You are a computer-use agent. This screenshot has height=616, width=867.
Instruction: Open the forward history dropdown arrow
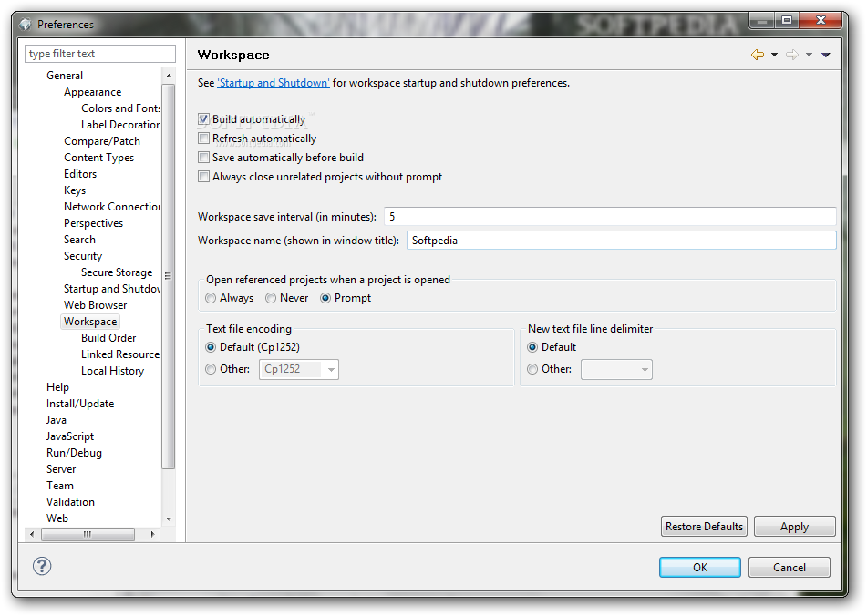809,55
